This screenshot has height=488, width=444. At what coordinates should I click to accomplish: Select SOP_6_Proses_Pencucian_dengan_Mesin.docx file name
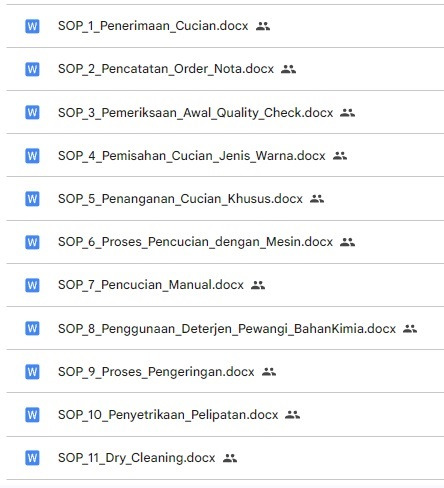pos(195,242)
